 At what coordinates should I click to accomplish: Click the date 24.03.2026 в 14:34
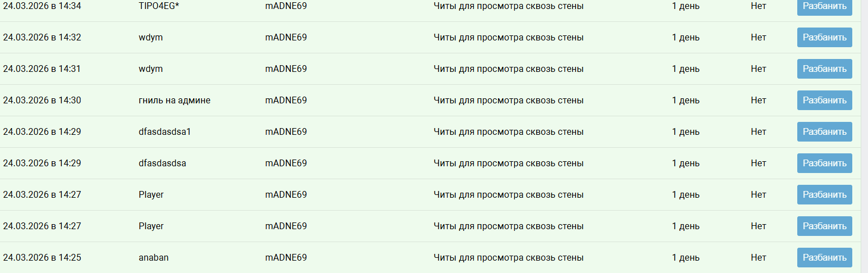[42, 6]
